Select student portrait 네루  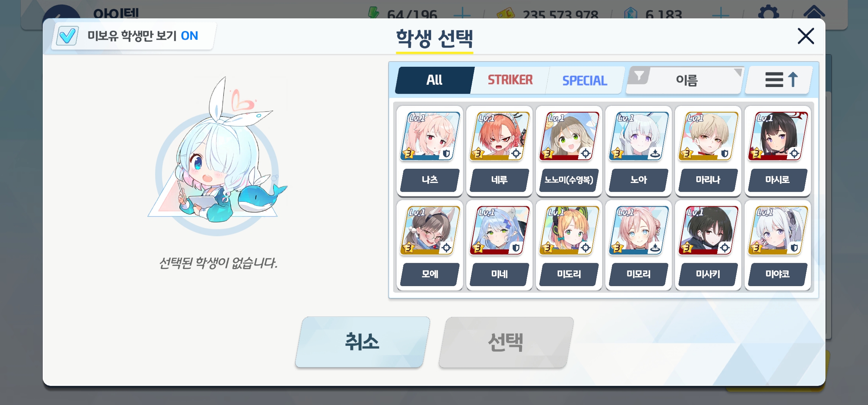tap(500, 136)
